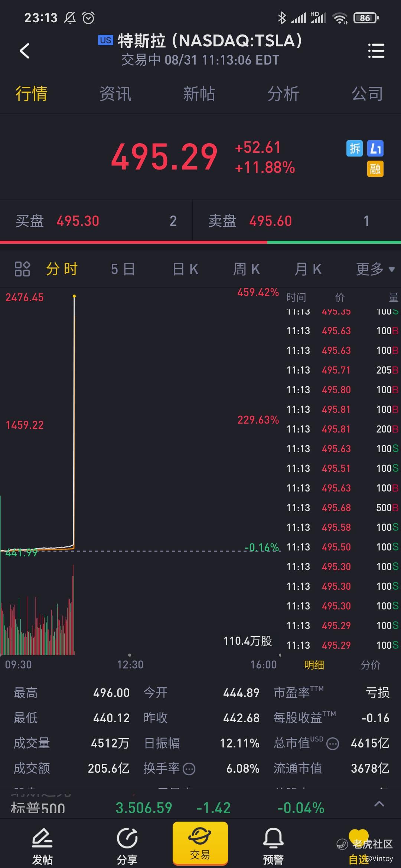Viewport: 401px width, 868px height.
Task: Tap the intraday price chart spike
Action: tap(74, 421)
